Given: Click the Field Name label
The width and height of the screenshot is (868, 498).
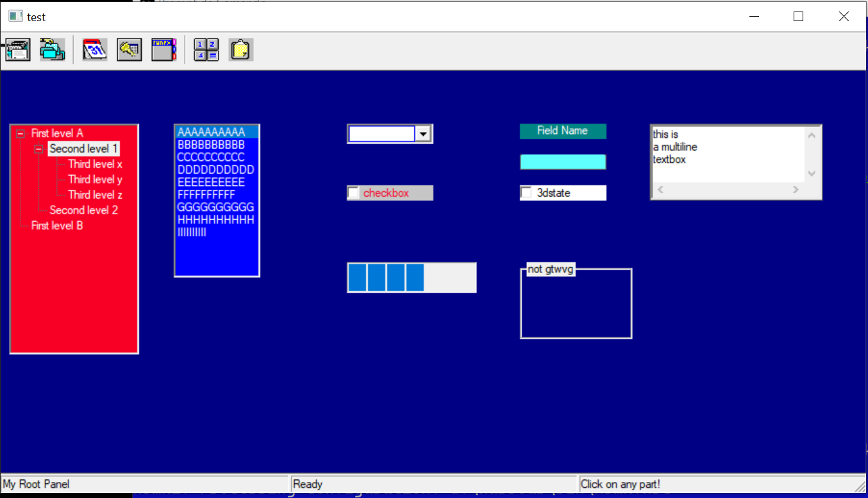Looking at the screenshot, I should [x=563, y=131].
